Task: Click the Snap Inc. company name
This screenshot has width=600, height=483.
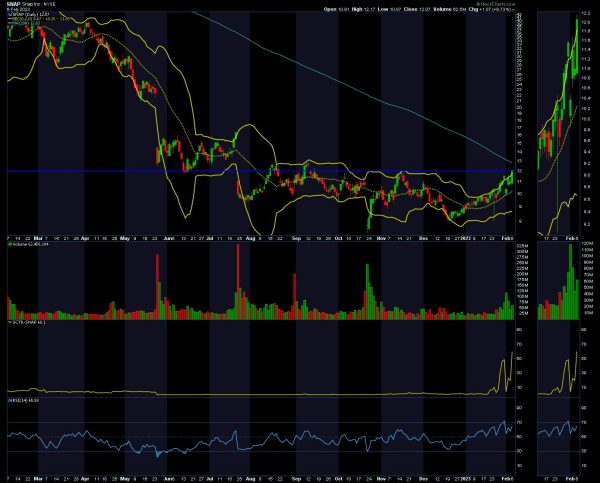Action: coord(31,5)
